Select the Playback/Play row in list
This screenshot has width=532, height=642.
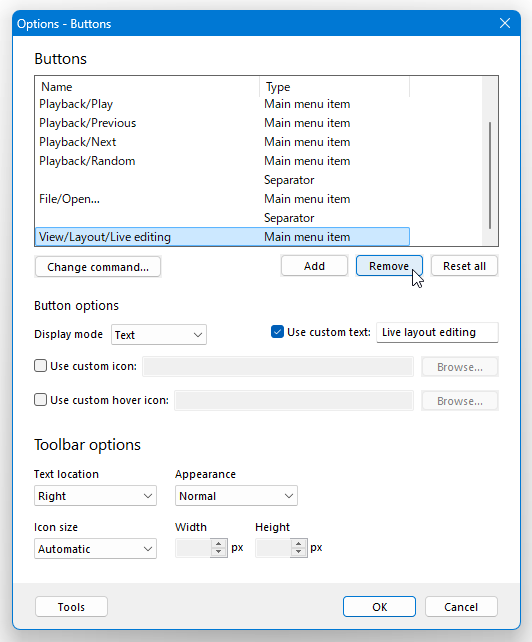pos(222,104)
